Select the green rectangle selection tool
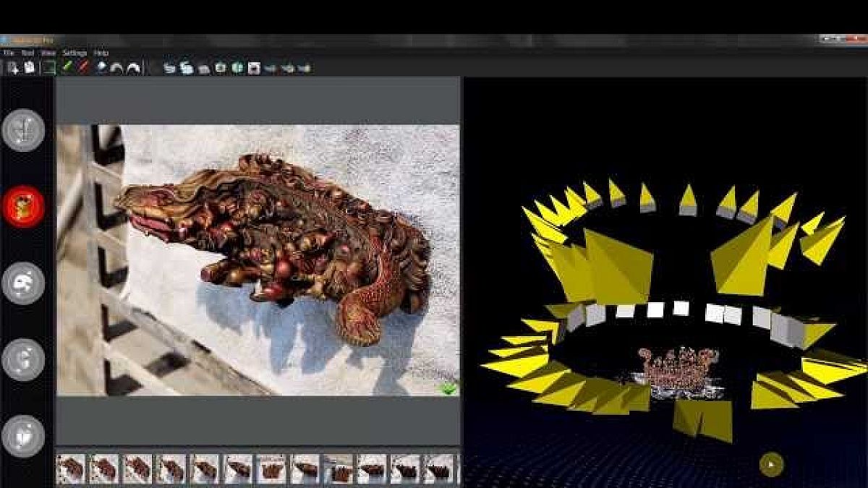Image resolution: width=868 pixels, height=488 pixels. [x=48, y=68]
